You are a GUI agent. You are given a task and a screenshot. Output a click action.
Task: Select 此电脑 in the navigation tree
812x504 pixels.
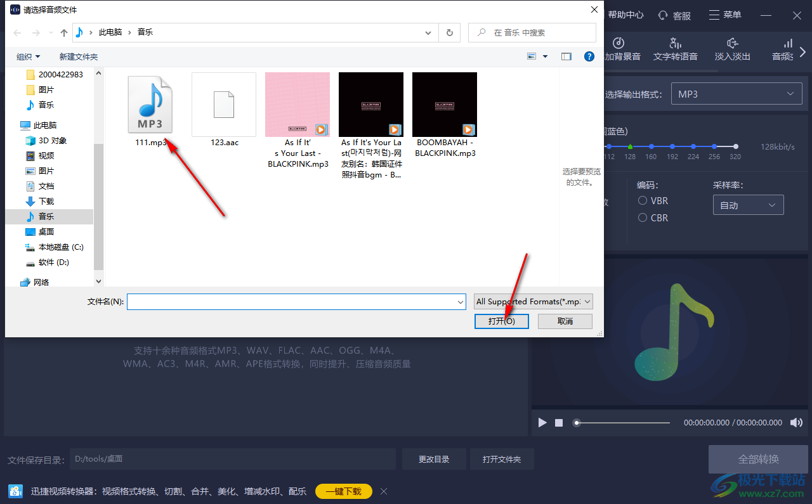[x=39, y=125]
